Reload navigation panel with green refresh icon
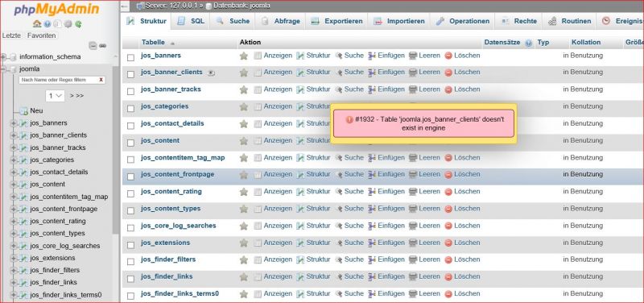Image resolution: width=644 pixels, height=303 pixels. click(x=77, y=24)
